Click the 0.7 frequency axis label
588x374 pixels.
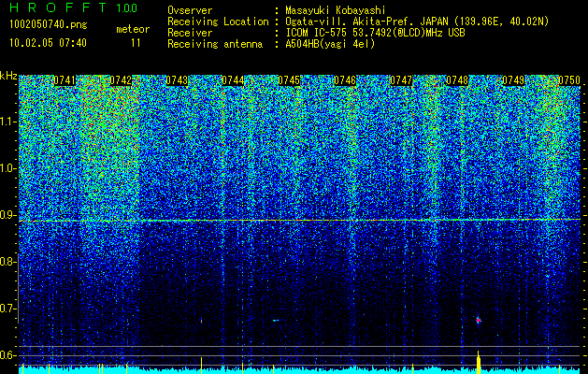[x=7, y=309]
